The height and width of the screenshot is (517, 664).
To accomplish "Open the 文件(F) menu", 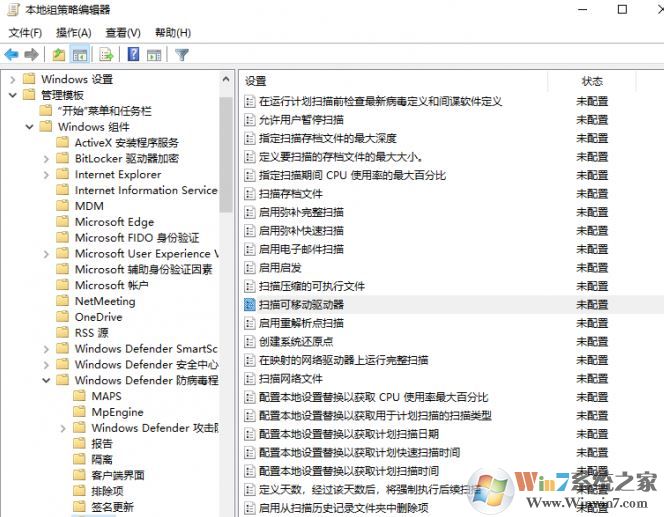I will tap(25, 33).
